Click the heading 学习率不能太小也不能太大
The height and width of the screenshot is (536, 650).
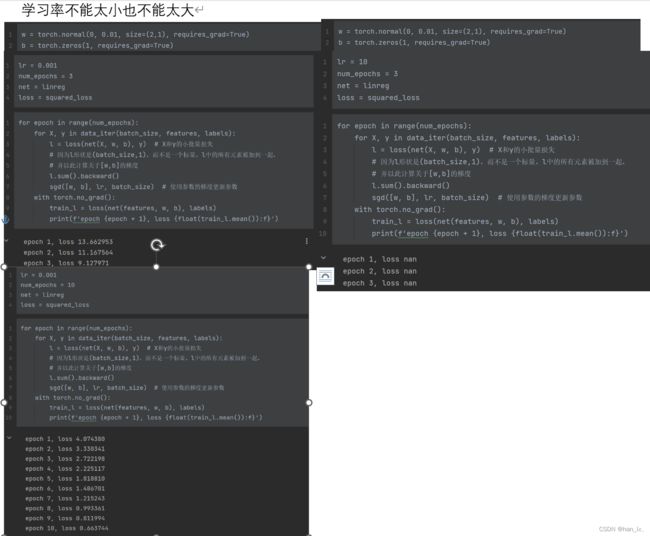coord(108,10)
